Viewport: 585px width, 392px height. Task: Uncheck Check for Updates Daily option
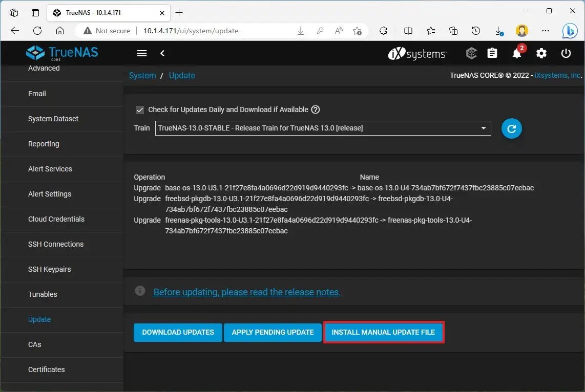[140, 110]
